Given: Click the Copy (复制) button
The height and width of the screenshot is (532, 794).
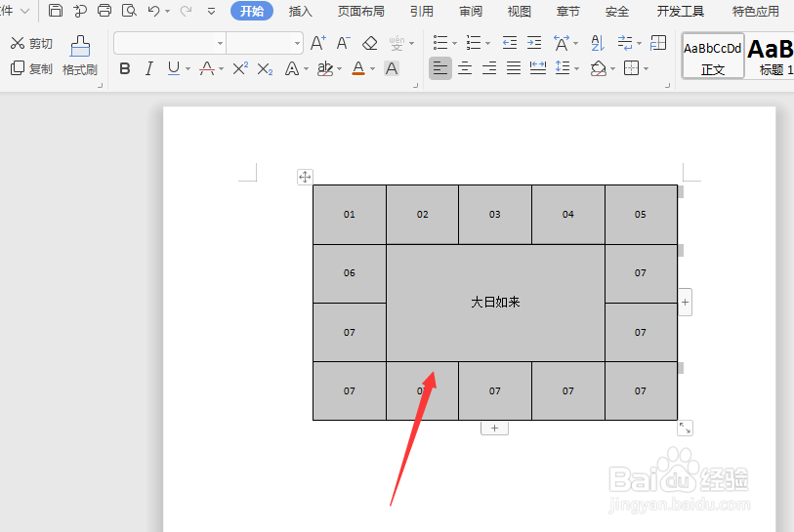Looking at the screenshot, I should tap(31, 68).
